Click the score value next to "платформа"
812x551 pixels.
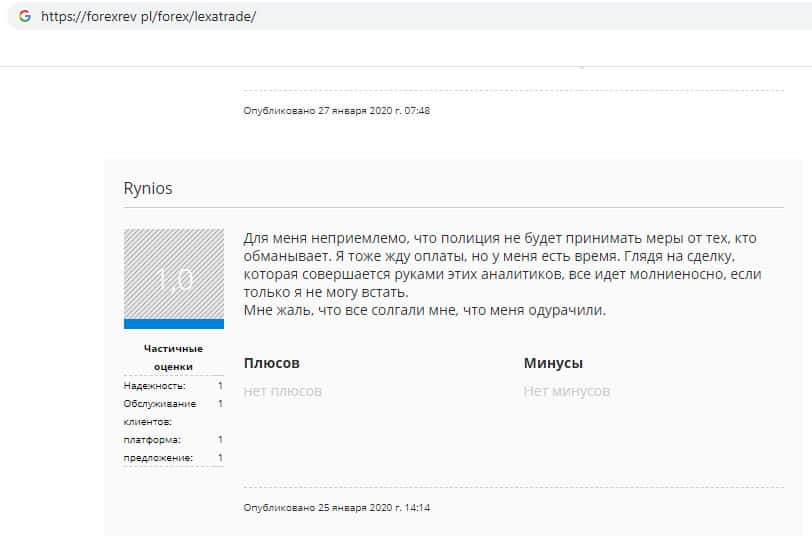coord(220,439)
